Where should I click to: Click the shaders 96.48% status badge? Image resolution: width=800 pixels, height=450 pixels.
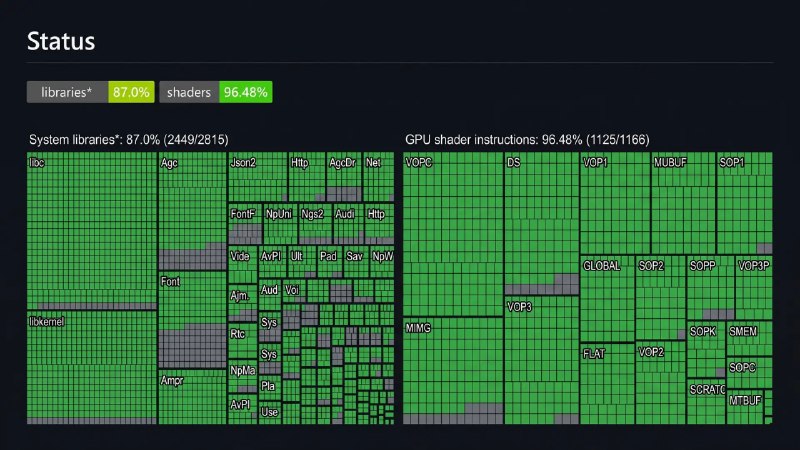tap(216, 92)
